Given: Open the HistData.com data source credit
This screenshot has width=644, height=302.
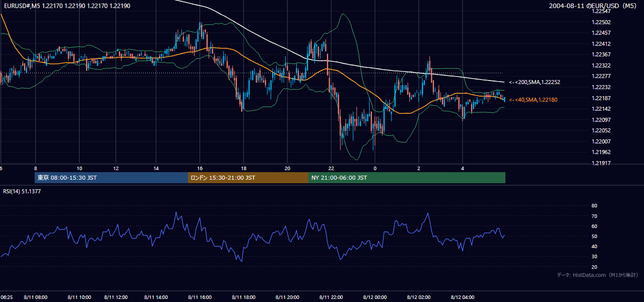Looking at the screenshot, I should click(597, 275).
